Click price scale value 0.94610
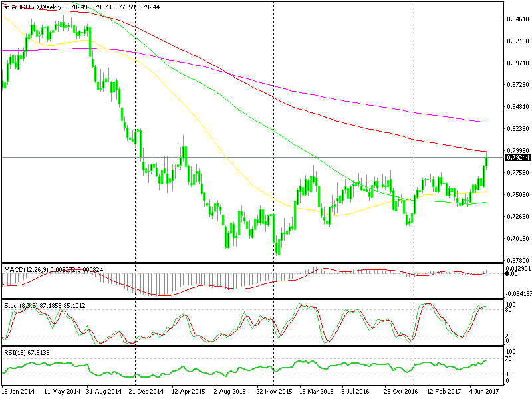This screenshot has width=532, height=399. pyautogui.click(x=518, y=19)
